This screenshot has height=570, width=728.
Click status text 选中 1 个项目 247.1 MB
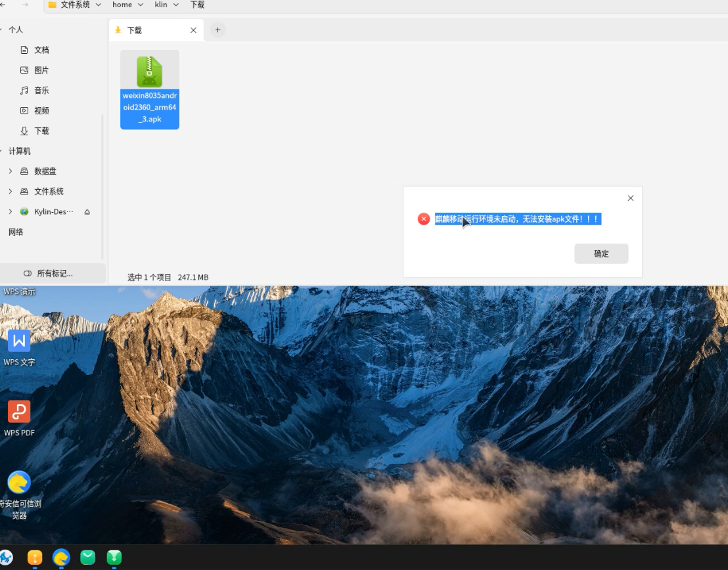click(168, 277)
